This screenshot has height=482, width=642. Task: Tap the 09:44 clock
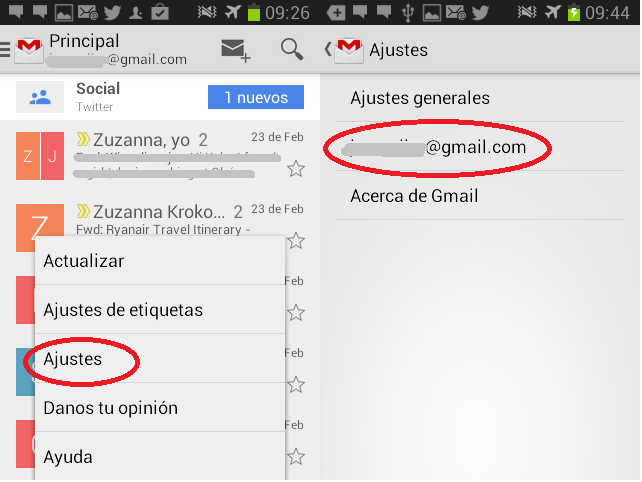[x=607, y=13]
